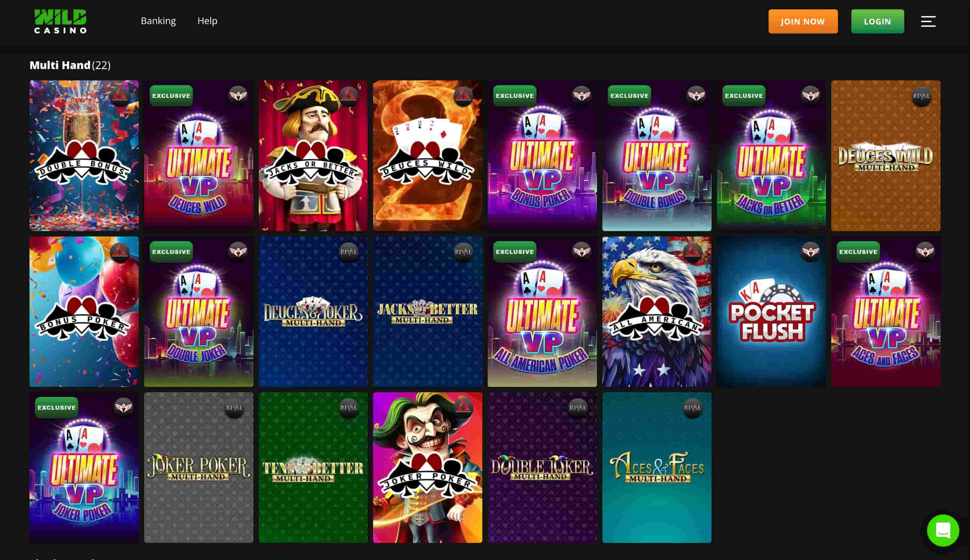Click the JOIN NOW button

tap(802, 21)
